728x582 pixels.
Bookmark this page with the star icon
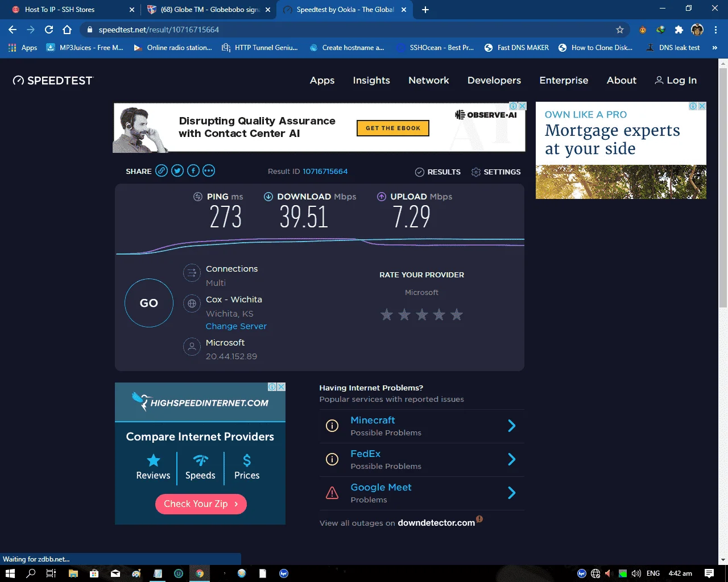click(x=620, y=30)
